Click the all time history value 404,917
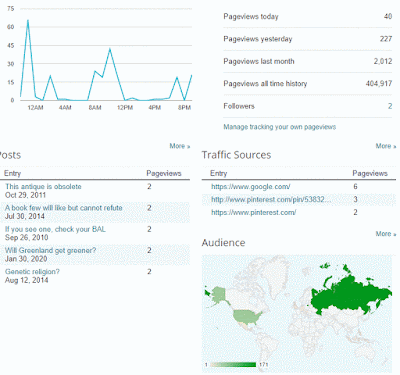The image size is (400, 375). tap(379, 83)
